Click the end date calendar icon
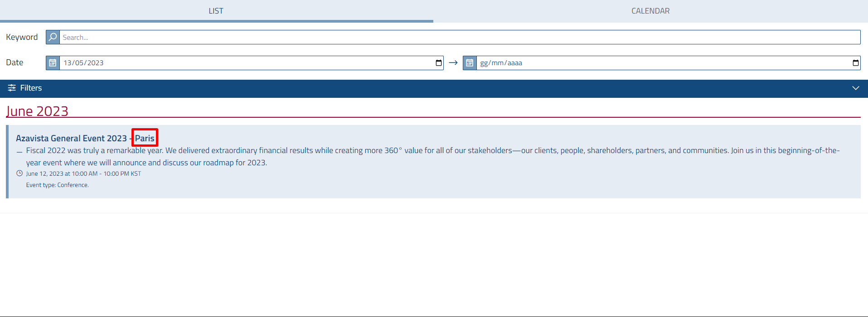868x317 pixels. point(470,63)
